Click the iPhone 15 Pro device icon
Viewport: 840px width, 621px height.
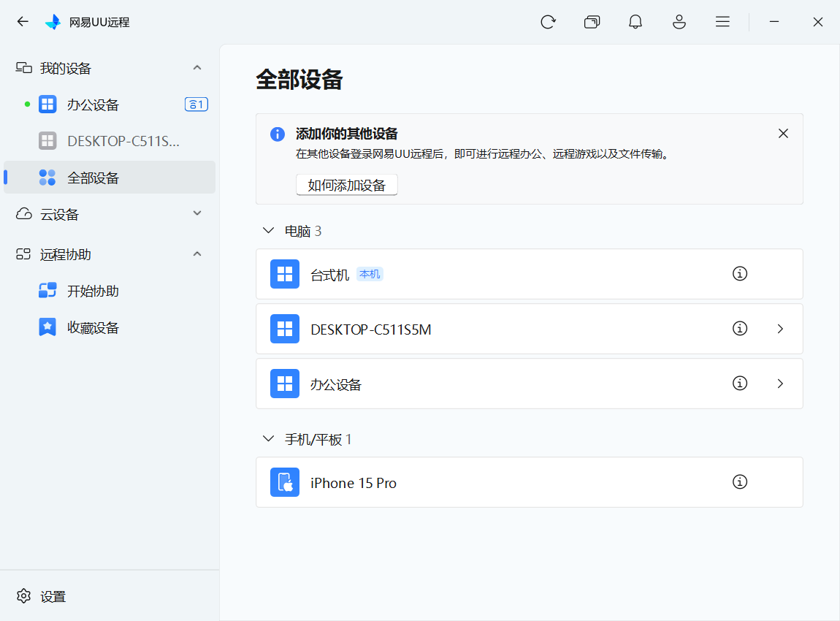[x=285, y=482]
